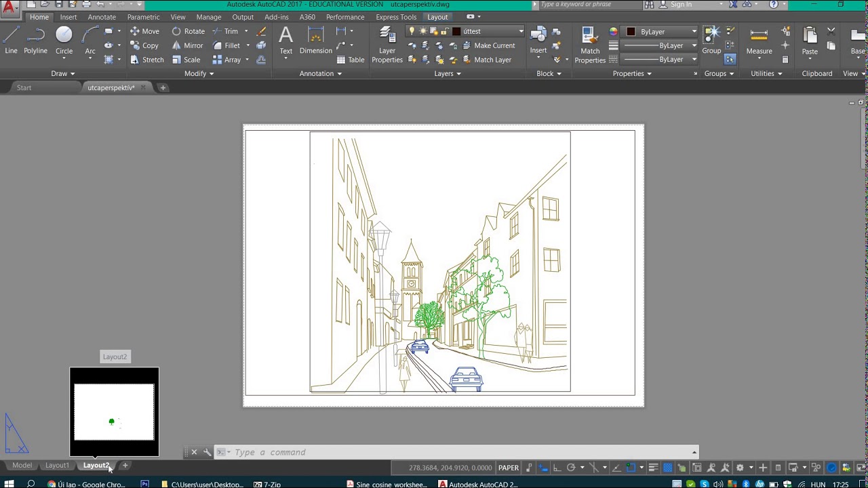
Task: Switch to the Model tab
Action: coord(22,466)
